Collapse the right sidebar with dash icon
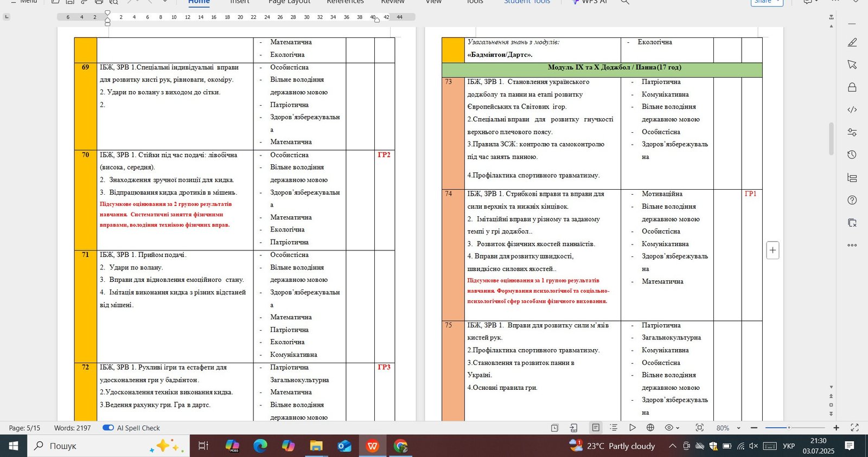The width and height of the screenshot is (868, 457). click(x=852, y=24)
